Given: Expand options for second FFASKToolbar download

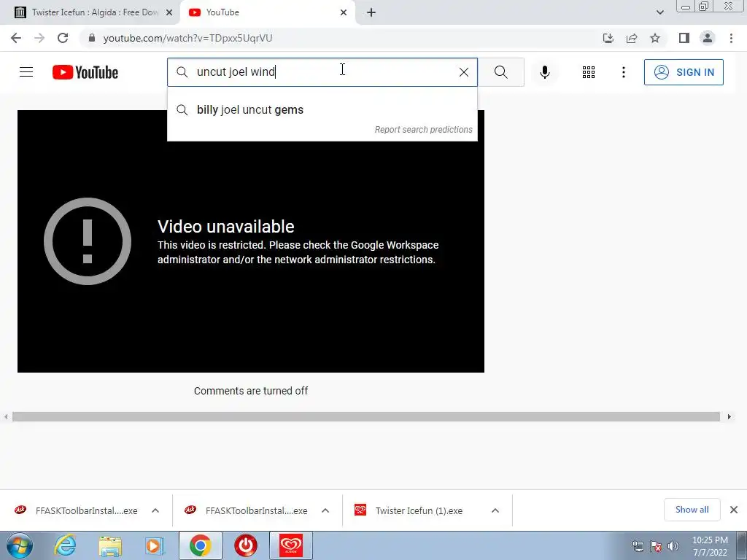Looking at the screenshot, I should coord(325,510).
